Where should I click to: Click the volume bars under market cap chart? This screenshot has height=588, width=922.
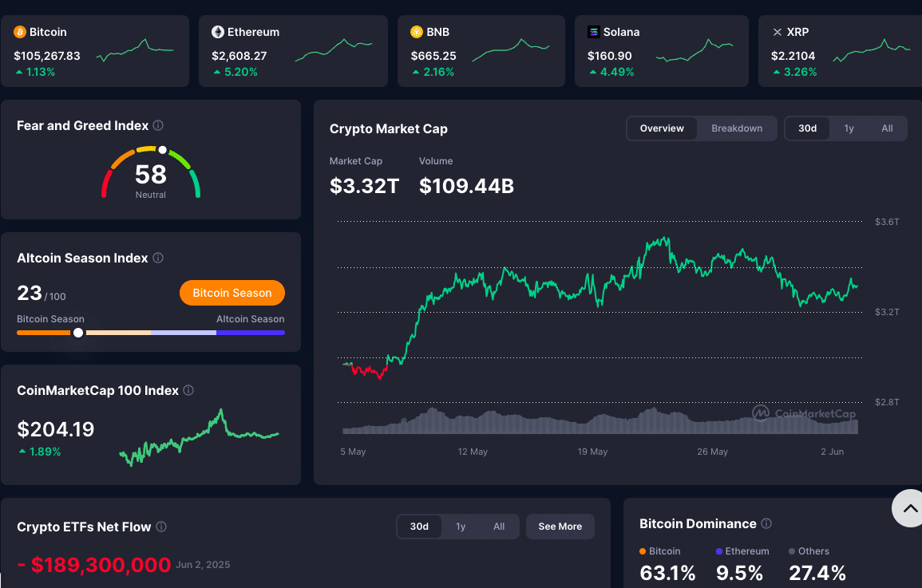[599, 420]
